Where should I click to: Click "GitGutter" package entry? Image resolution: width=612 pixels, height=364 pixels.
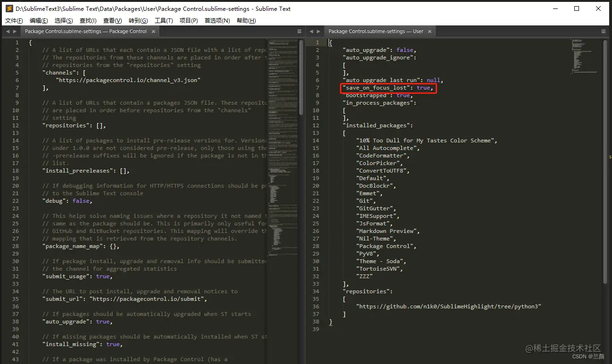[x=376, y=208]
